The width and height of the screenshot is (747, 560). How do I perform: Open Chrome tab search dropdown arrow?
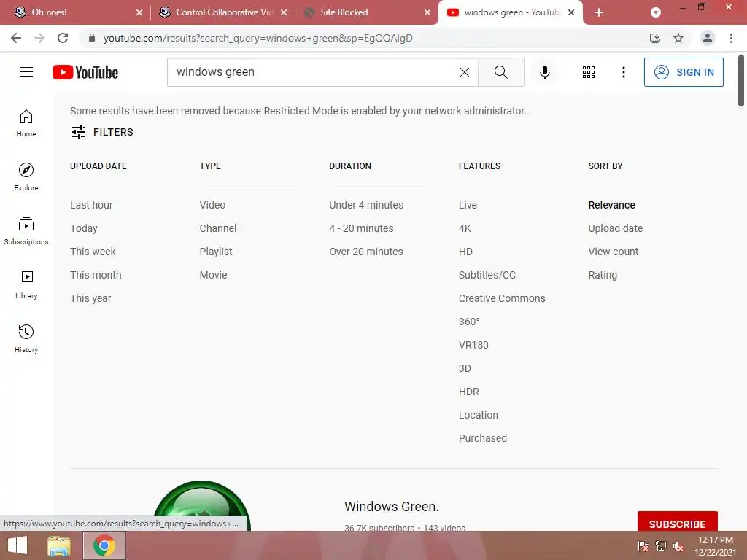656,12
